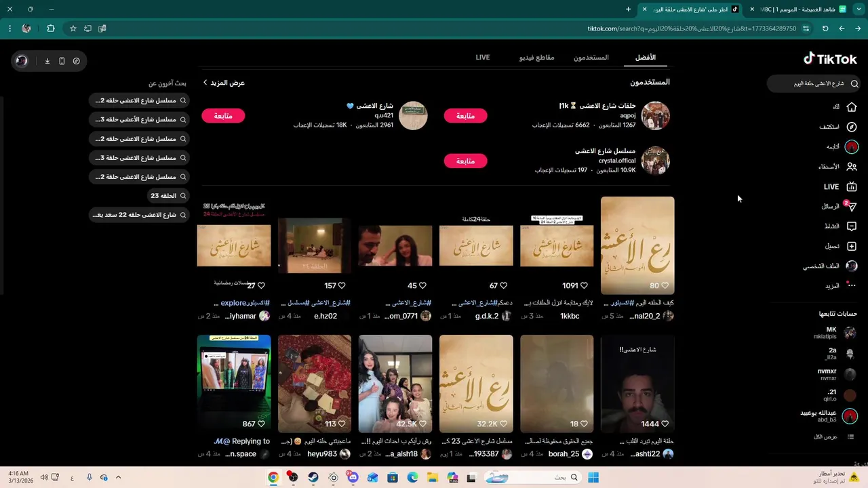
Task: Like the 1kkbc video (1091 heart)
Action: tap(584, 285)
